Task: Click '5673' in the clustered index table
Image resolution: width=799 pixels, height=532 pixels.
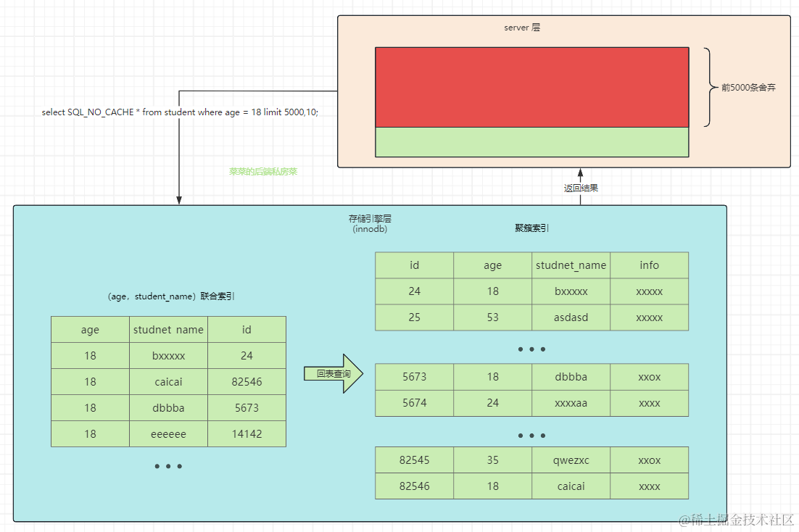Action: click(x=414, y=377)
